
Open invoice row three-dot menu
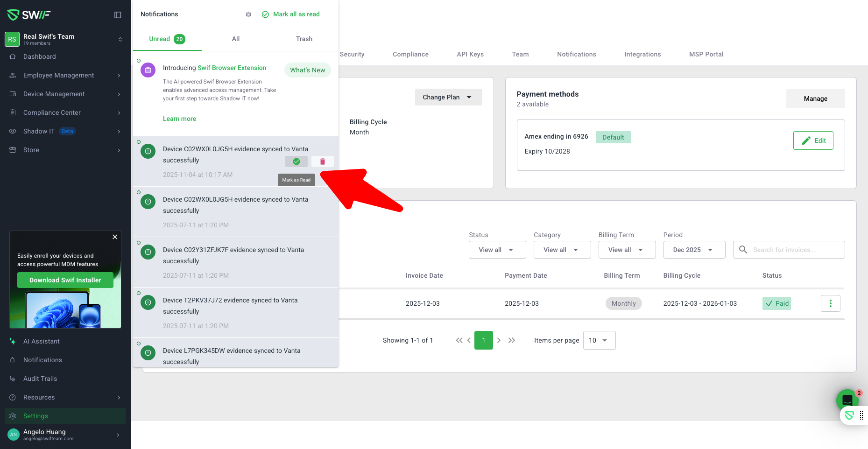click(830, 303)
